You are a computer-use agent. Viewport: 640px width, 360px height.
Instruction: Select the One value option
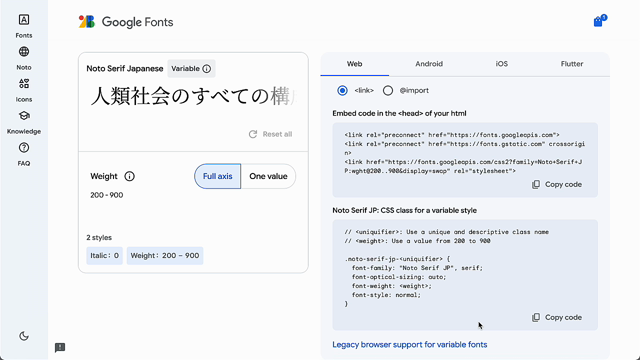pos(268,176)
